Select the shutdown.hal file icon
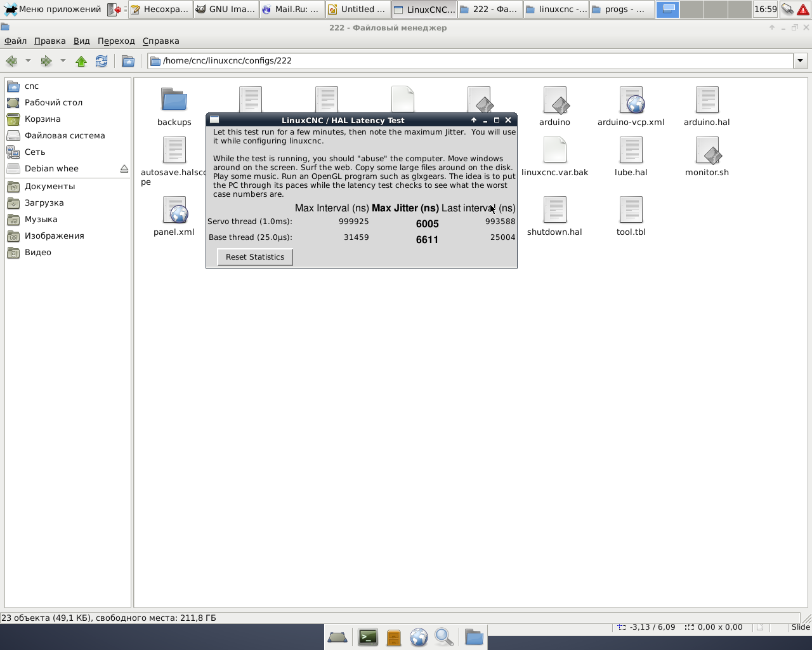The image size is (812, 650). [555, 210]
